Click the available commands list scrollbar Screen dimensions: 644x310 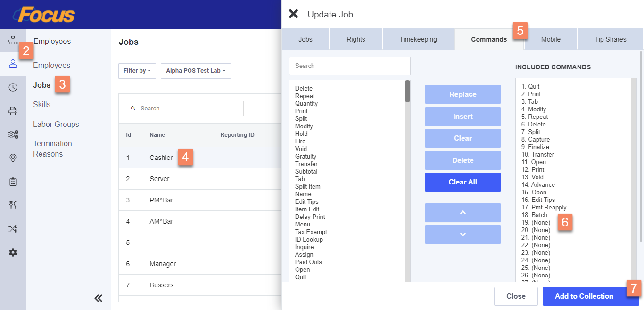[x=407, y=91]
